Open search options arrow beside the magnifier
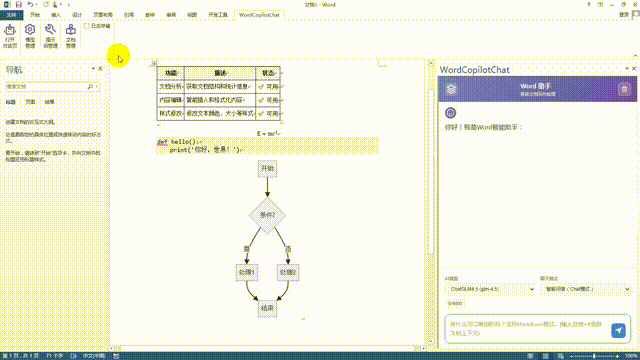Screen dimensions: 640x360 97,87
